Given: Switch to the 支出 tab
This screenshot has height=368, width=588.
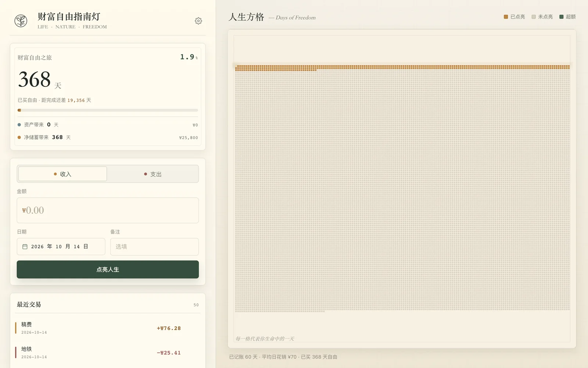Looking at the screenshot, I should coord(153,174).
